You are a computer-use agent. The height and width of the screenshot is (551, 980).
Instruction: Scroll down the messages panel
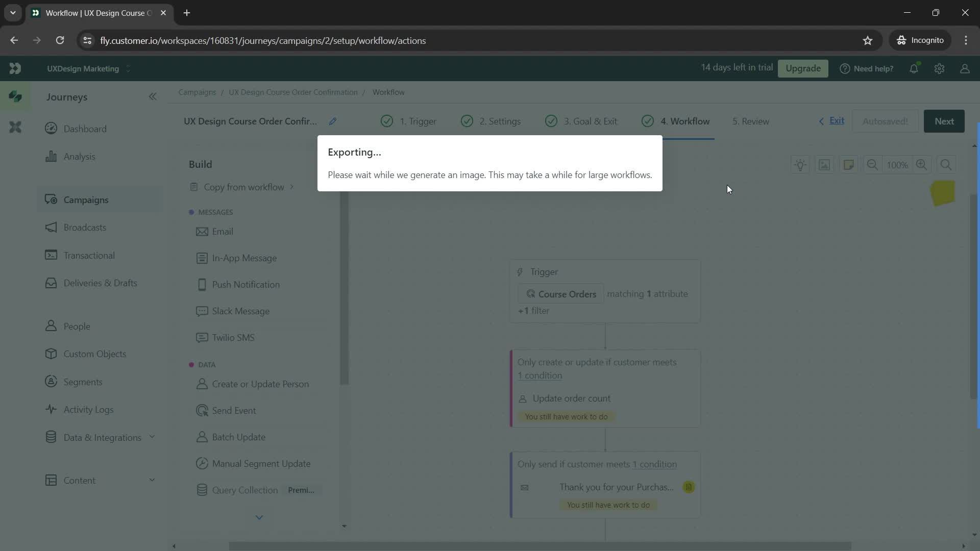click(x=259, y=517)
